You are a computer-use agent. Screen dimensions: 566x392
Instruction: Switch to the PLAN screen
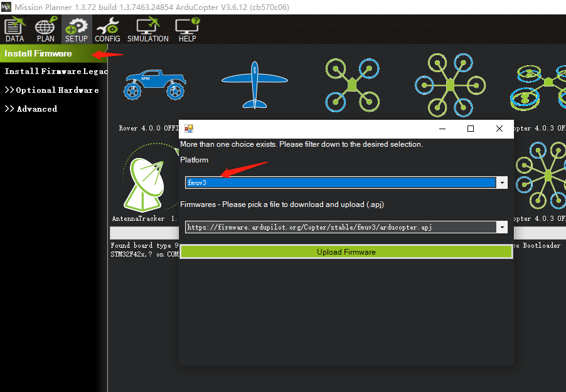(x=45, y=29)
